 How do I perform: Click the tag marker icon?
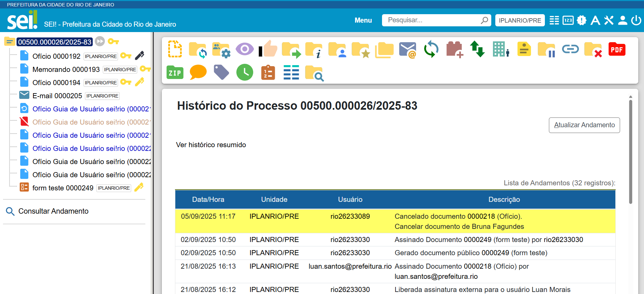[221, 72]
